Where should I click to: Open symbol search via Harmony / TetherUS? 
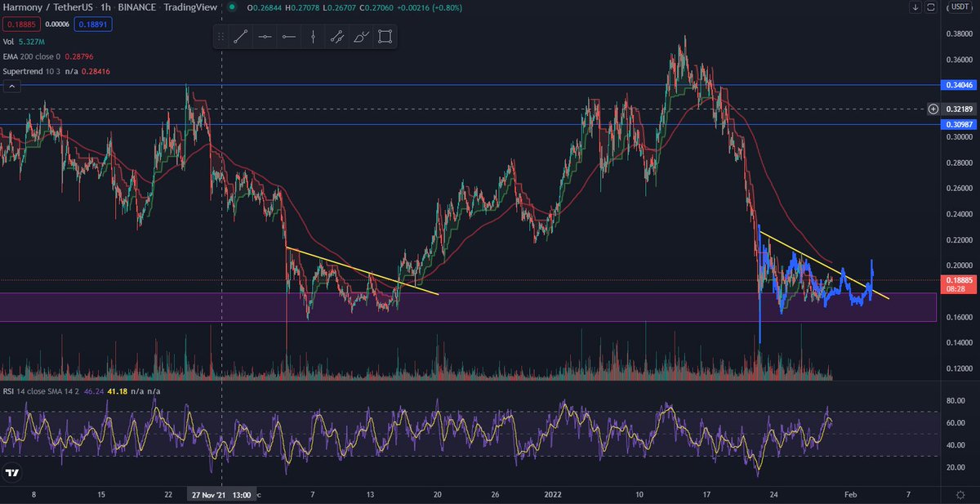point(49,7)
